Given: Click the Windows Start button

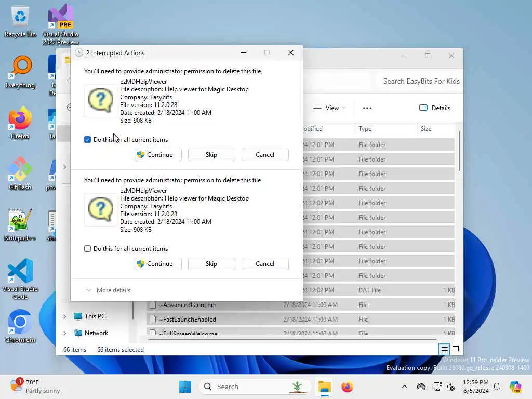Looking at the screenshot, I should (x=185, y=387).
